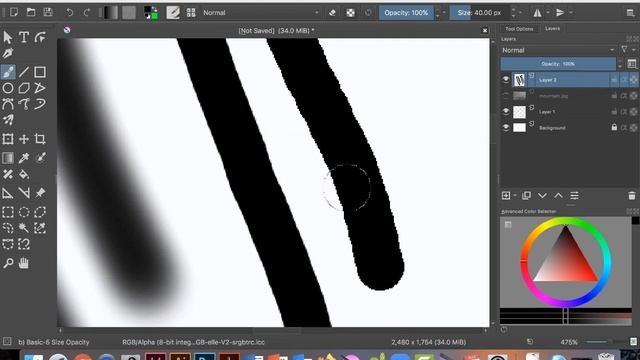Switch to the Layers tab
This screenshot has height=360, width=640.
[553, 29]
